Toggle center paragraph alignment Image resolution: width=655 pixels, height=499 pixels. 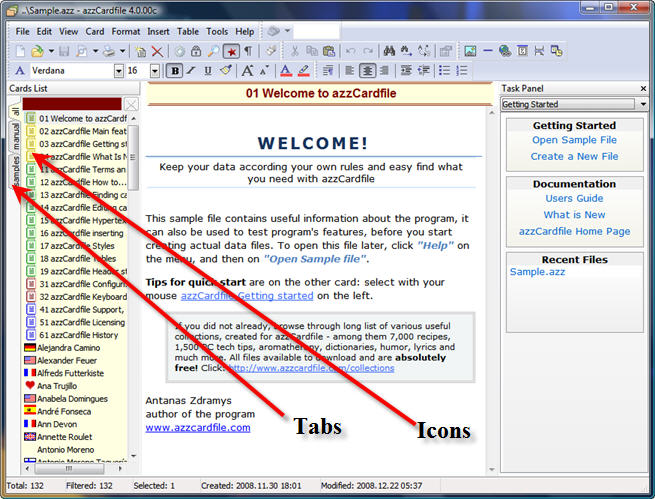(x=368, y=71)
